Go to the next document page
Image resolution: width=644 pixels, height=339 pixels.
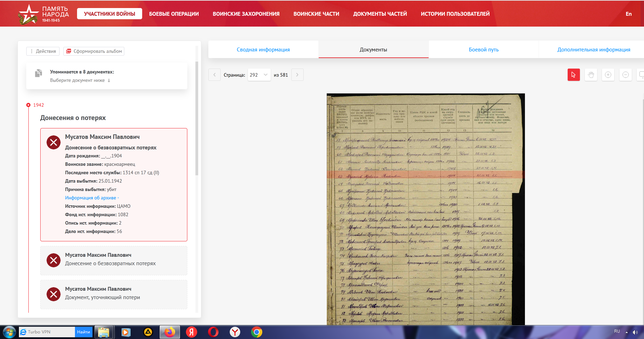(297, 75)
